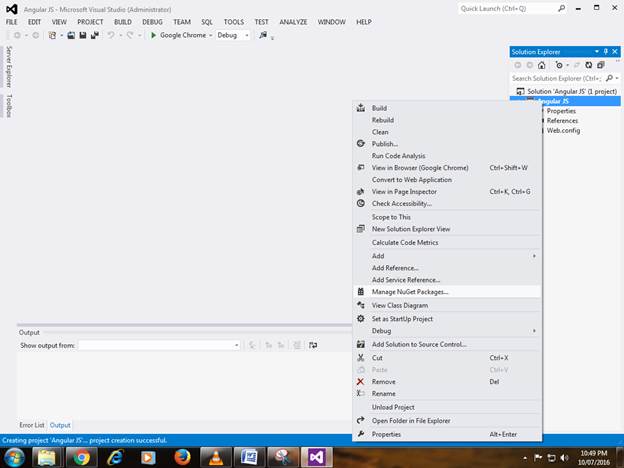Click Solution Explorer search magnifier icon
This screenshot has width=624, height=468.
pos(609,78)
